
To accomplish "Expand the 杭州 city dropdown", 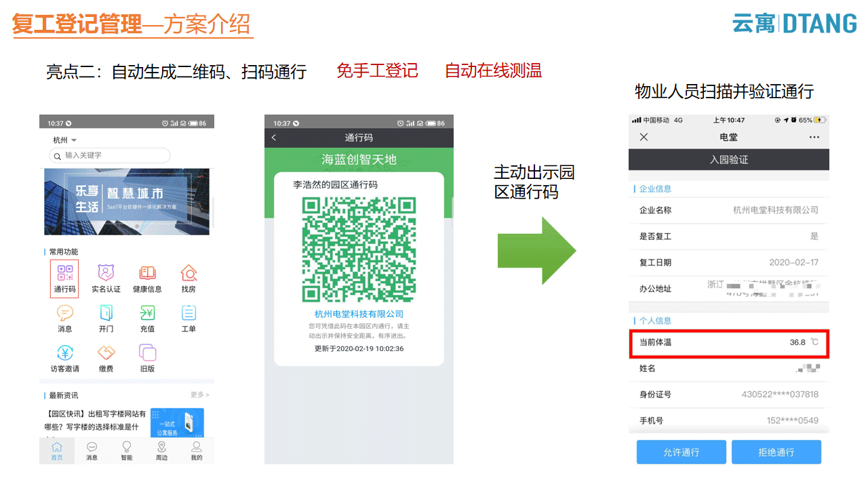I will pos(65,140).
